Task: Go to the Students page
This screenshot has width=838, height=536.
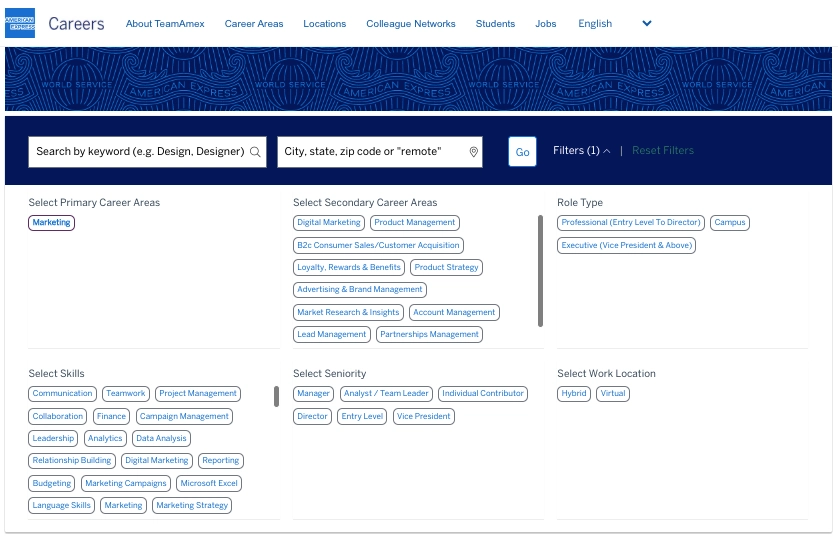Action: point(495,23)
